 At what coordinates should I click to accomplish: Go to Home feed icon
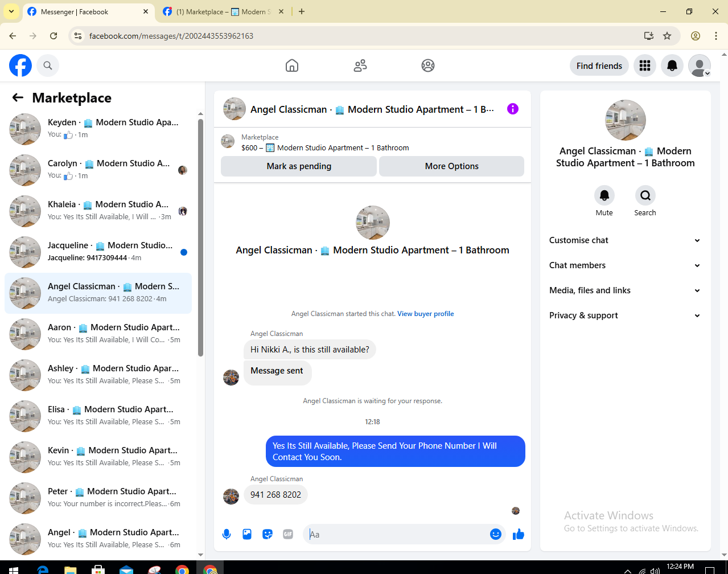coord(292,65)
